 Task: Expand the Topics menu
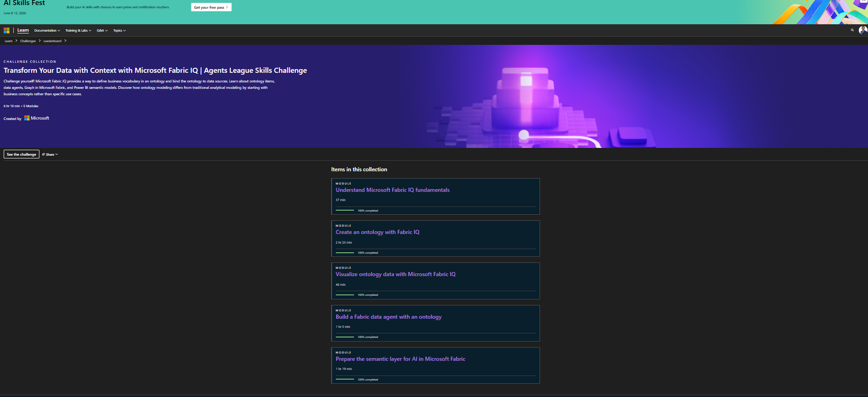[120, 31]
